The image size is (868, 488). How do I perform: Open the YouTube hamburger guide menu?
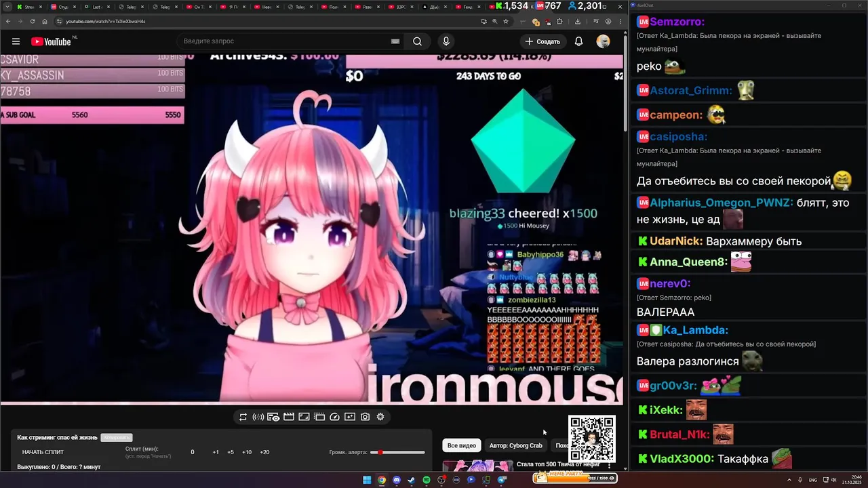click(x=16, y=41)
